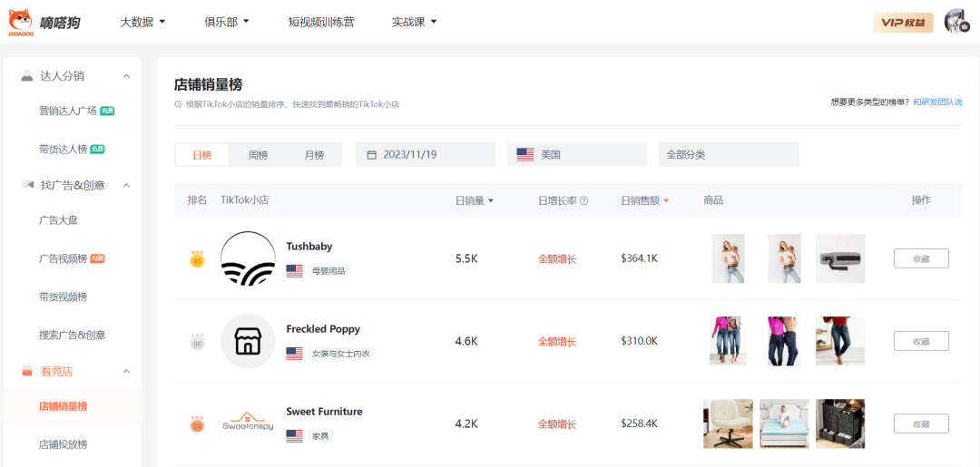Click the 和研发团队说 link
Image resolution: width=980 pixels, height=467 pixels.
[937, 102]
